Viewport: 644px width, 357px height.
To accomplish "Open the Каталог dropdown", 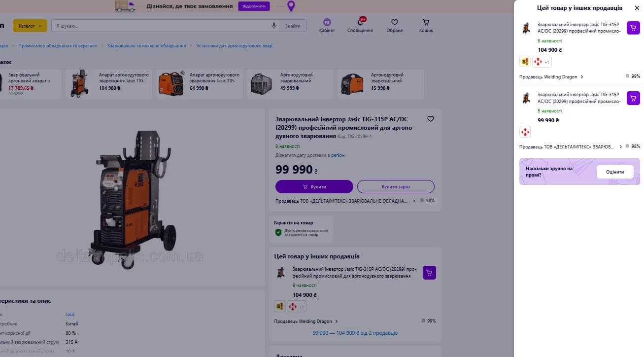I will pyautogui.click(x=30, y=26).
